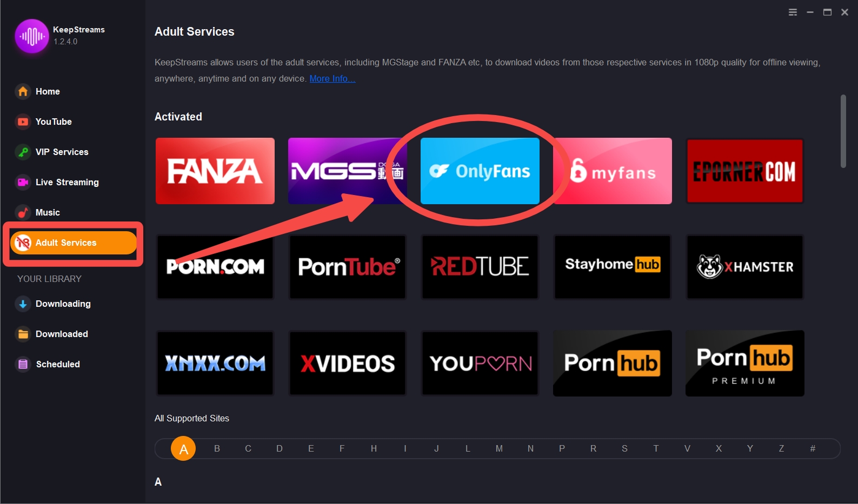The height and width of the screenshot is (504, 858).
Task: Jump to letter N sites
Action: (530, 448)
